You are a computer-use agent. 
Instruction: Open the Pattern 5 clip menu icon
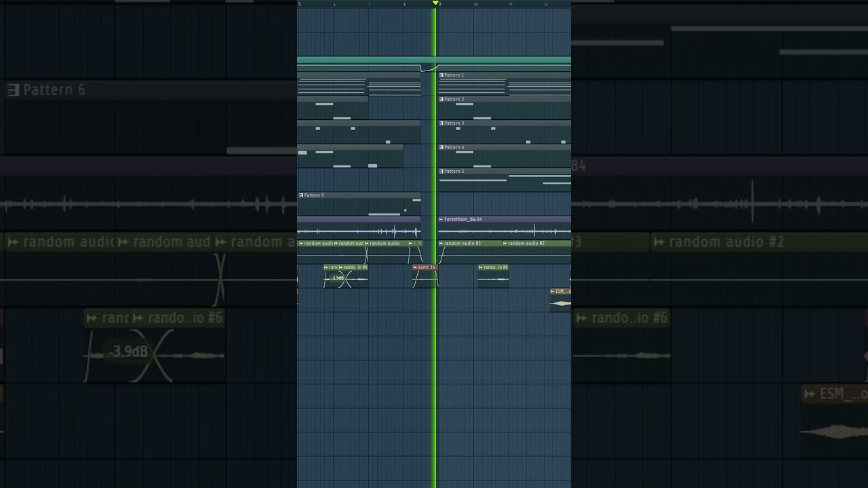point(441,171)
